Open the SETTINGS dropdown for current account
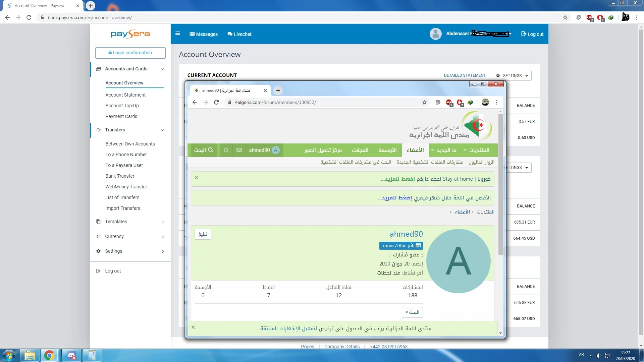This screenshot has width=644, height=362. point(512,76)
